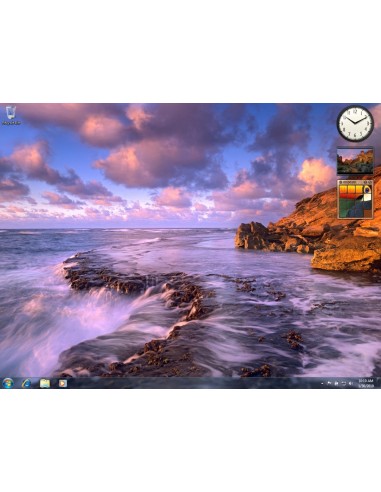This screenshot has width=381, height=492.
Task: Open the Windows Start menu orb
Action: point(8,383)
